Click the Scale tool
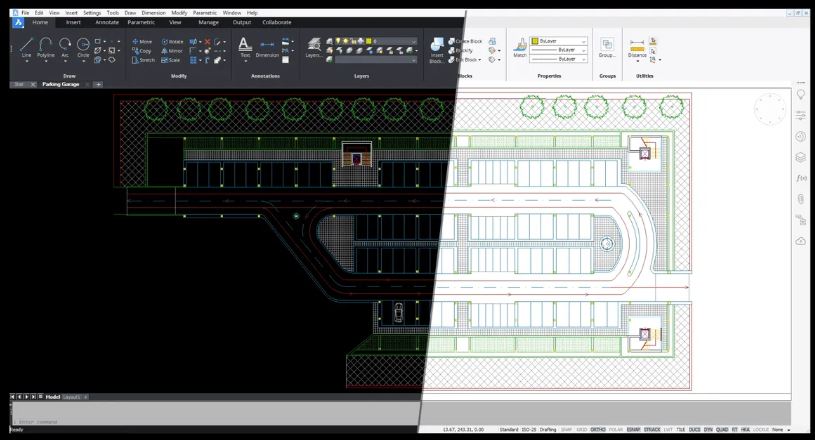The width and height of the screenshot is (815, 440). click(x=170, y=60)
